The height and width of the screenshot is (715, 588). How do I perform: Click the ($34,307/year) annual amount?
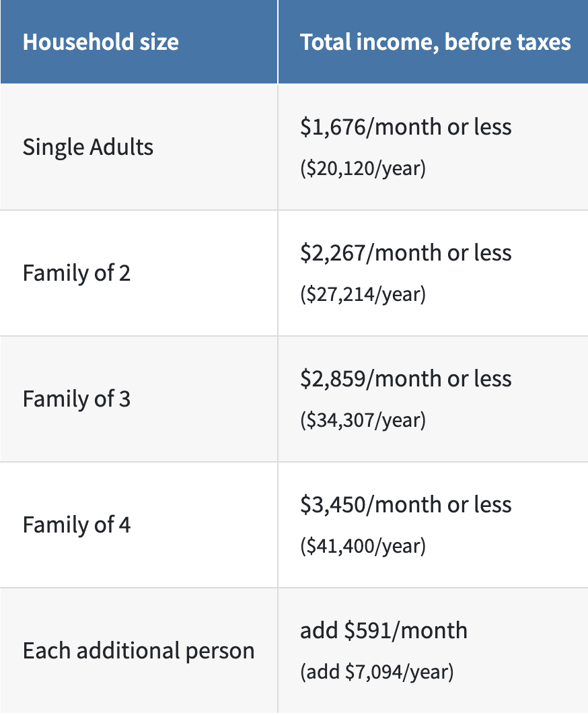(x=363, y=420)
